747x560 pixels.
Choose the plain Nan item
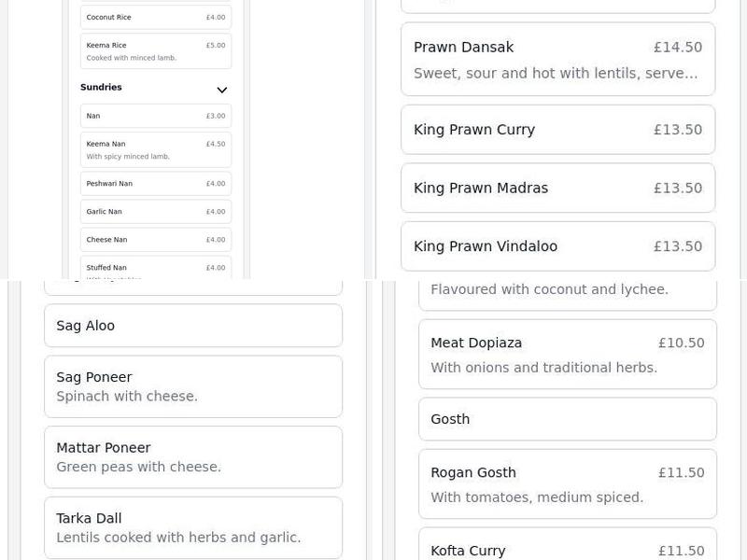tap(156, 116)
